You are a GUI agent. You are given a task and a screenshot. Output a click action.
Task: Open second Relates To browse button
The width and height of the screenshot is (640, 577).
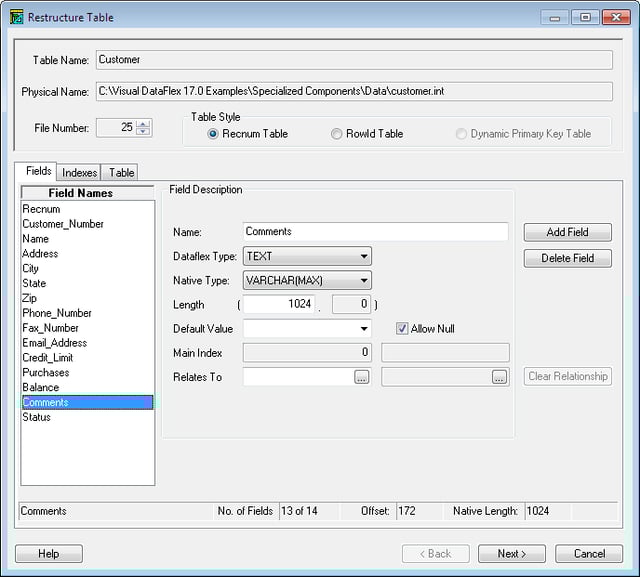click(x=499, y=377)
